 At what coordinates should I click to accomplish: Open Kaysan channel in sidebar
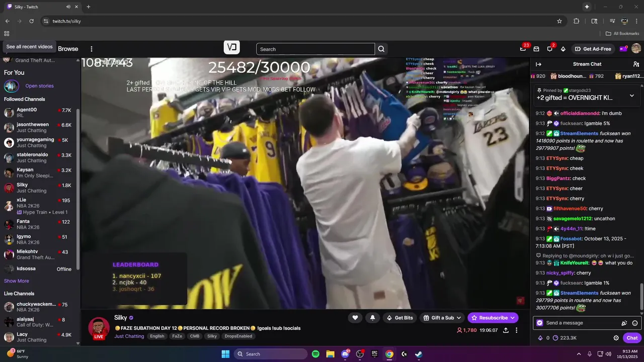point(38,173)
